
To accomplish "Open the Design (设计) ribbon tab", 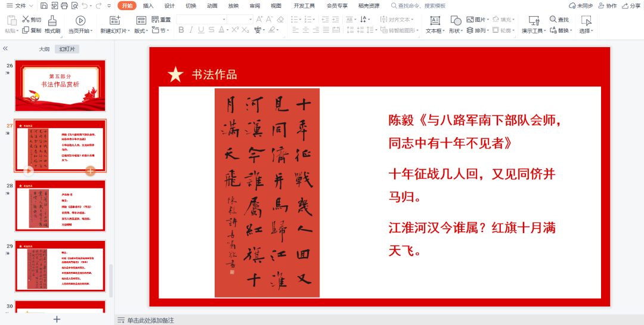I will (x=169, y=5).
